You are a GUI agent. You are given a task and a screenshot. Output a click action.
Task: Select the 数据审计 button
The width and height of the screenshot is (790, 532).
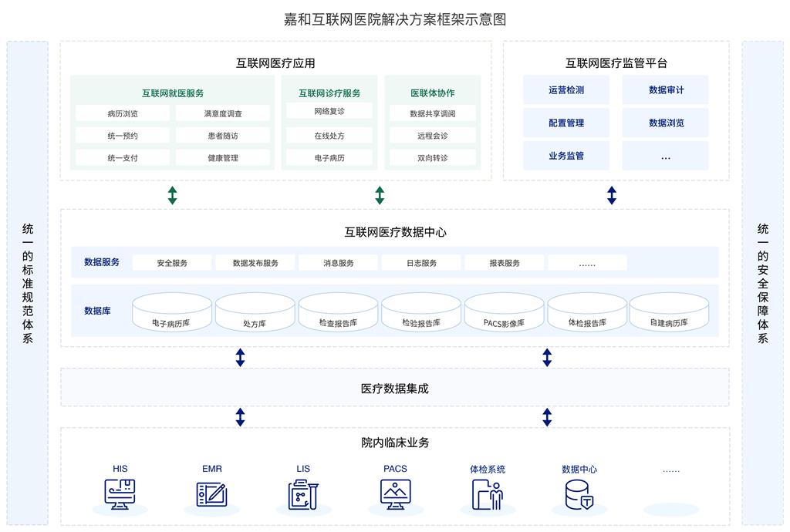coord(665,90)
